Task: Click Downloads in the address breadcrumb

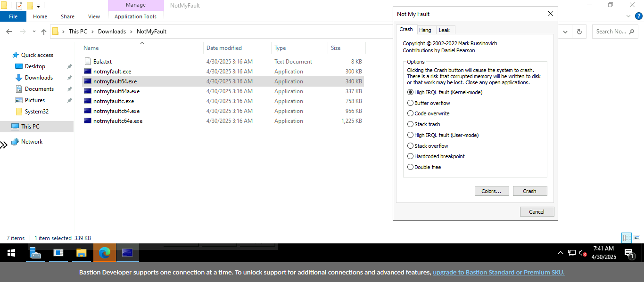Action: click(x=112, y=32)
